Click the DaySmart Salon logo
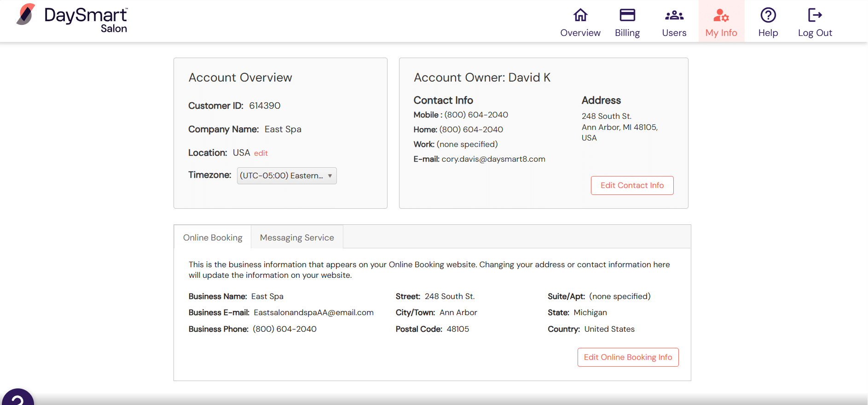This screenshot has height=405, width=868. (x=72, y=18)
